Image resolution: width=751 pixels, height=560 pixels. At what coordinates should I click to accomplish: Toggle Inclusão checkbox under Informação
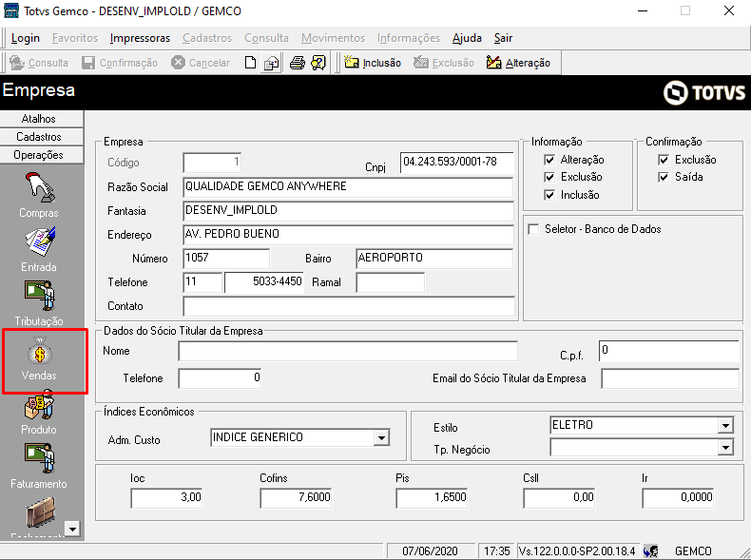pyautogui.click(x=549, y=195)
